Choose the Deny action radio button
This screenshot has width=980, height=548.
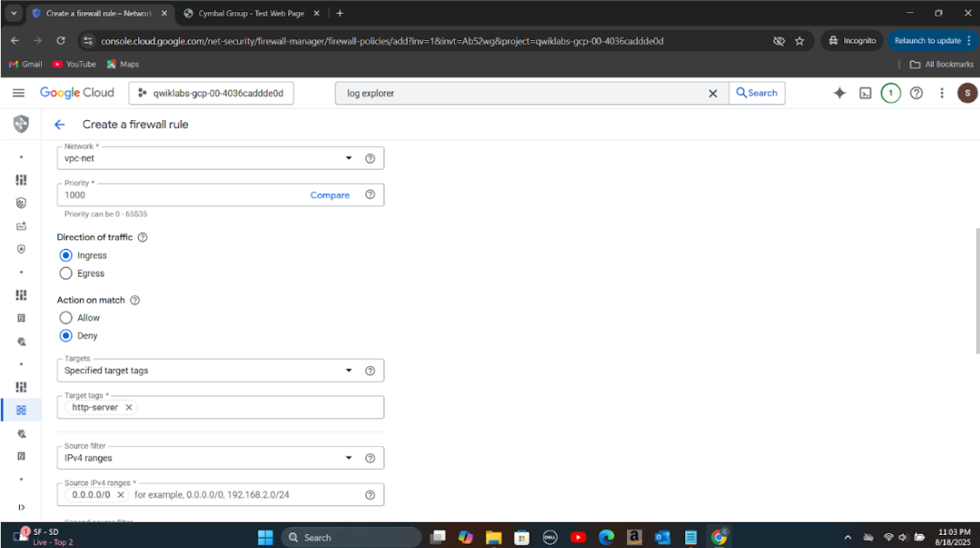(66, 336)
